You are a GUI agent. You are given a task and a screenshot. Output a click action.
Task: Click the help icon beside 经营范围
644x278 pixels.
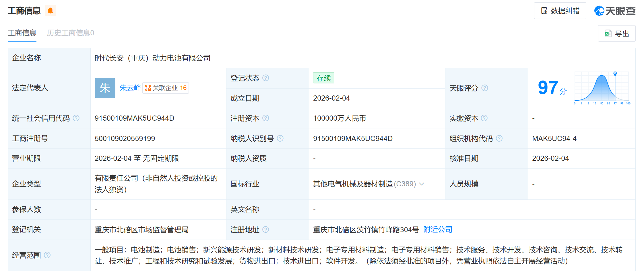point(47,255)
